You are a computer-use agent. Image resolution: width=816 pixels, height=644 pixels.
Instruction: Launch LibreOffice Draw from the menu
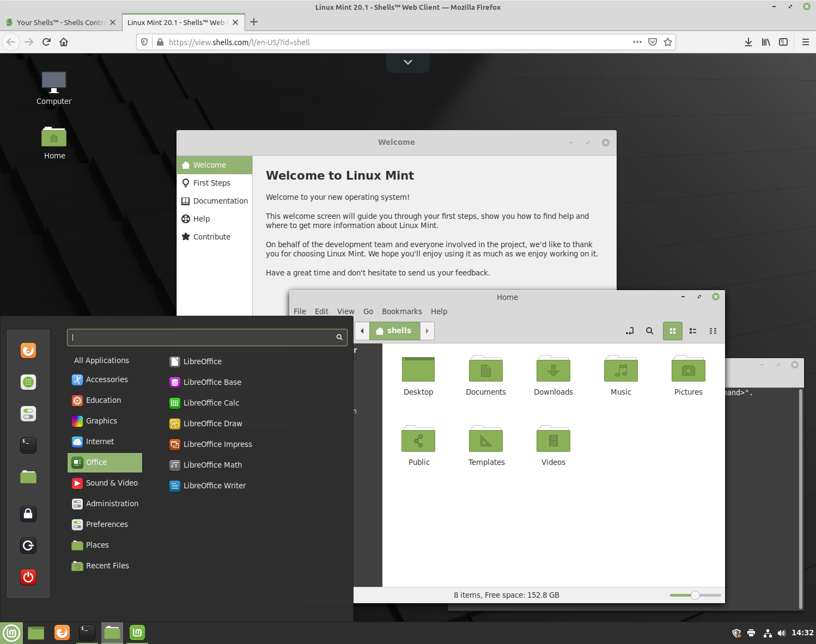click(206, 424)
